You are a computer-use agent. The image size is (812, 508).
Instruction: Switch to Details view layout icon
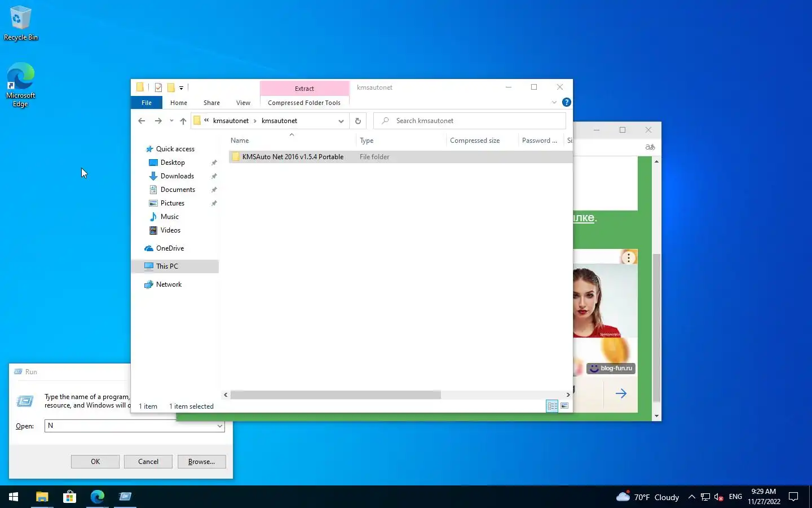552,406
